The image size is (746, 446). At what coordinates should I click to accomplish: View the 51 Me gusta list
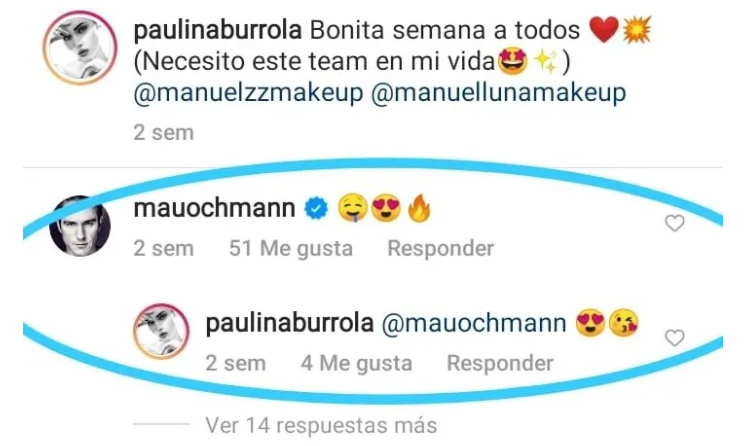pyautogui.click(x=291, y=248)
